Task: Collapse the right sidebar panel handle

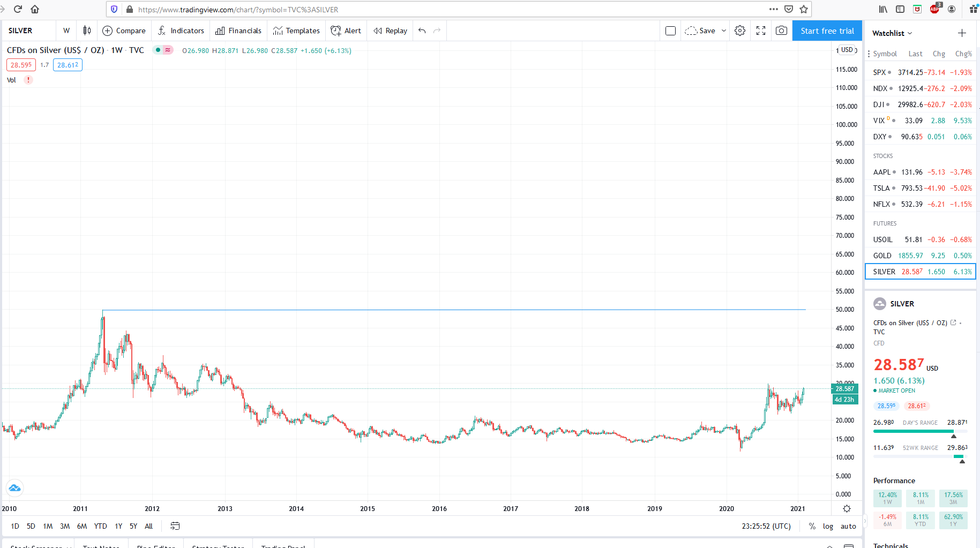Action: (865, 521)
